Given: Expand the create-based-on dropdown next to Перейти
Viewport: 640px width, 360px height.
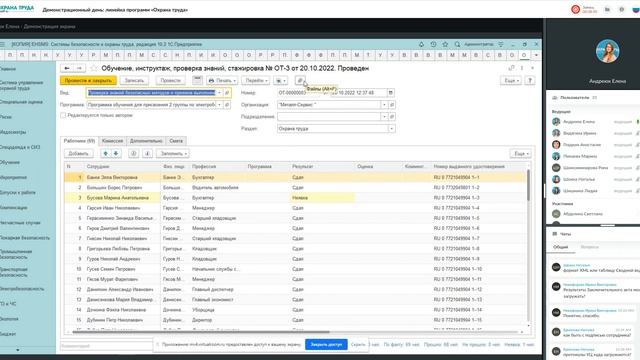Looking at the screenshot, I should coord(280,80).
